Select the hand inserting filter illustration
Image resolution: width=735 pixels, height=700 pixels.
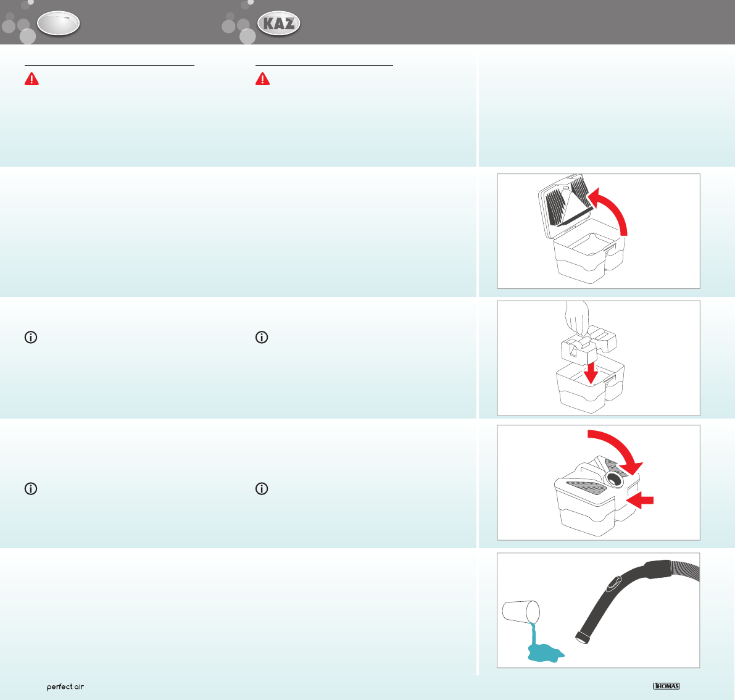coord(598,358)
